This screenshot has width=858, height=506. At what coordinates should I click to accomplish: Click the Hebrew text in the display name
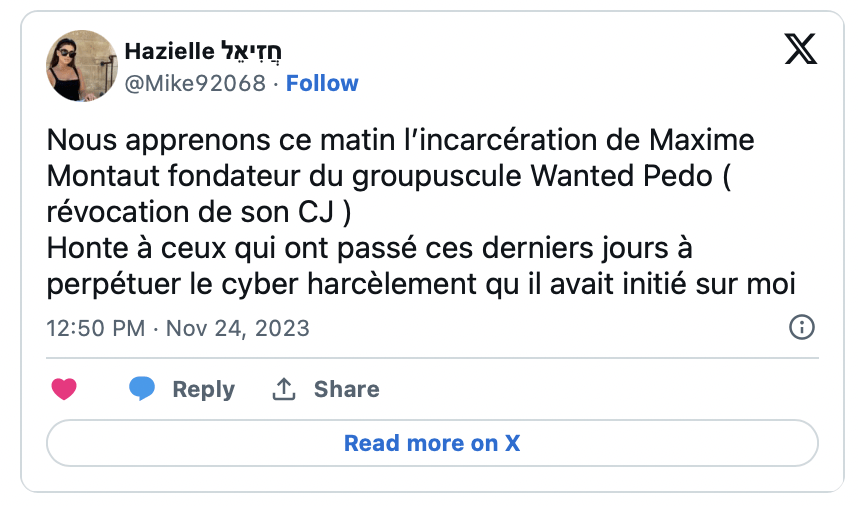(x=258, y=53)
